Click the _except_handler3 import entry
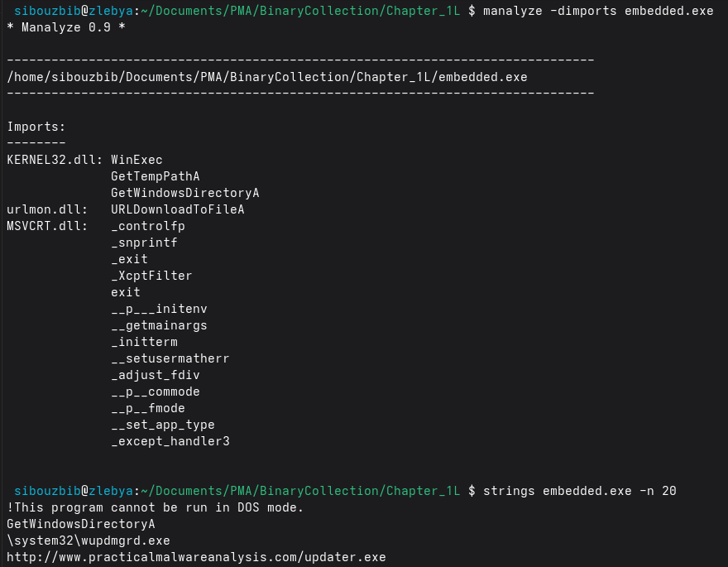 coord(170,441)
